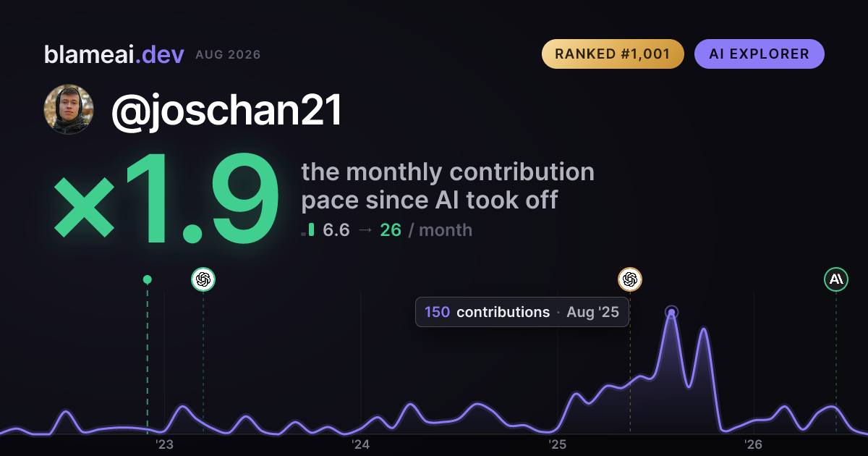This screenshot has width=868, height=456.
Task: Click the RANKED #1,001 gold badge
Action: [613, 54]
